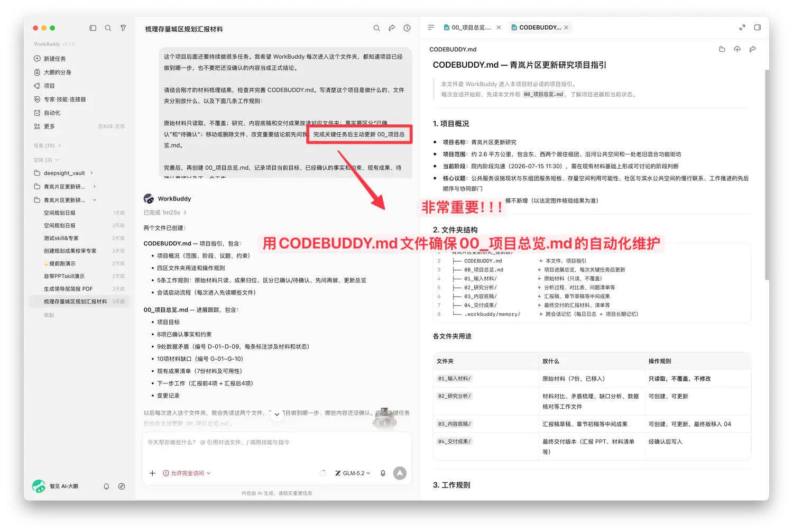
Task: Click the 新建任务 icon entry
Action: pyautogui.click(x=37, y=59)
